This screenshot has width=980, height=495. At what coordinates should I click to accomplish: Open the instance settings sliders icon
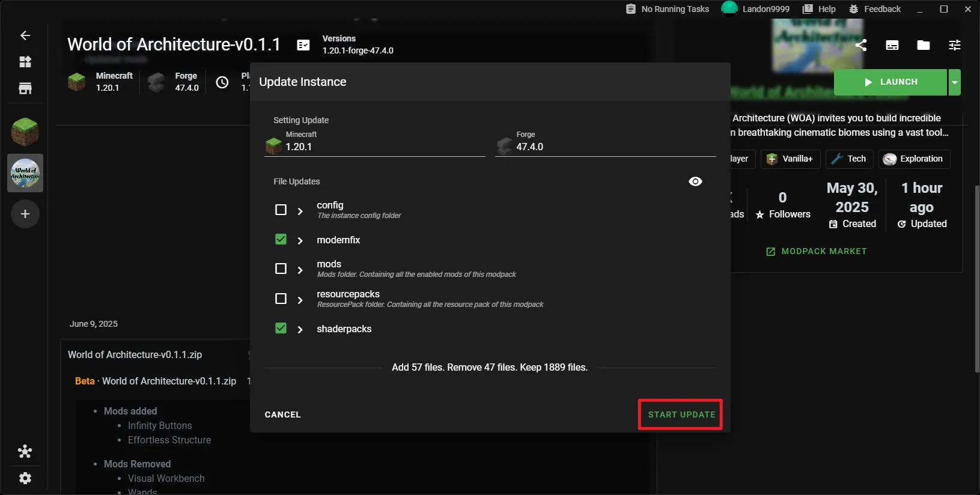click(955, 45)
